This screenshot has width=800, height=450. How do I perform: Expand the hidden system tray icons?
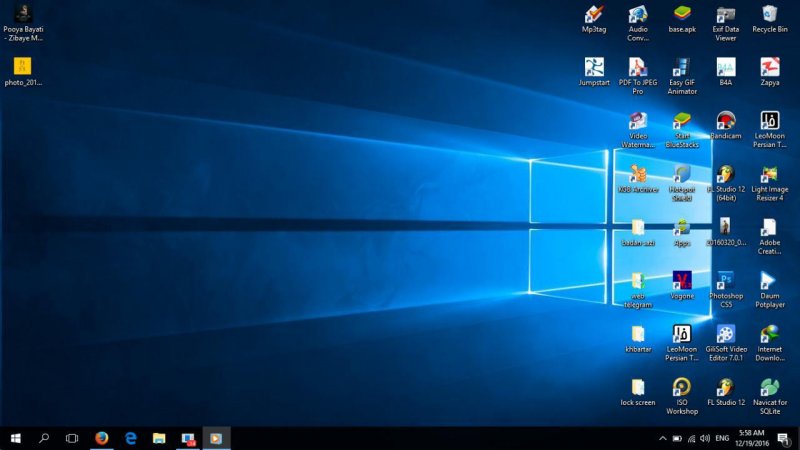point(662,438)
